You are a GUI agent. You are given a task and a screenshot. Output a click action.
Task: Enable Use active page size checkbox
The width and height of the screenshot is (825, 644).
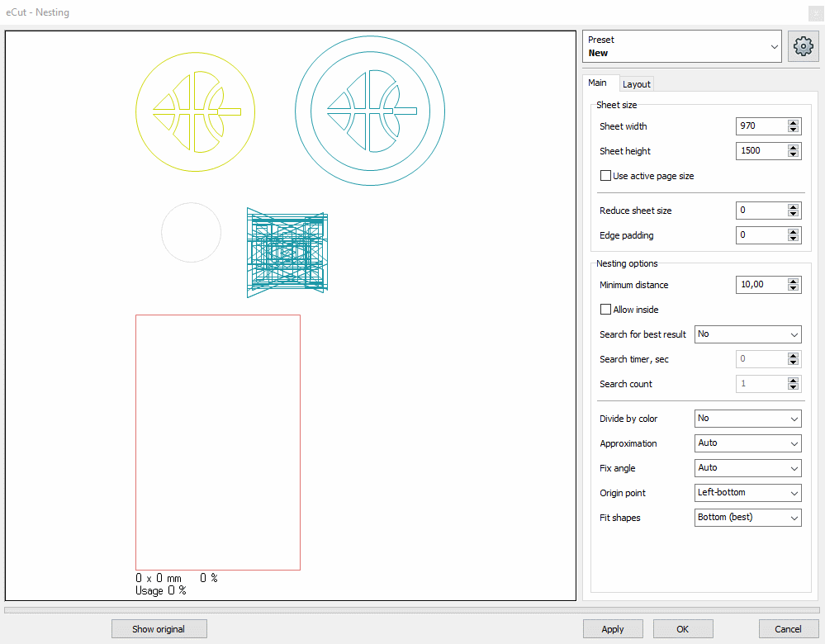pos(605,176)
